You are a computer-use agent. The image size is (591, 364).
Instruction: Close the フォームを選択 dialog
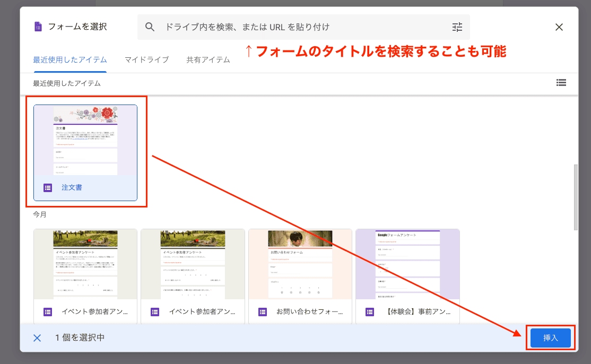coord(559,27)
